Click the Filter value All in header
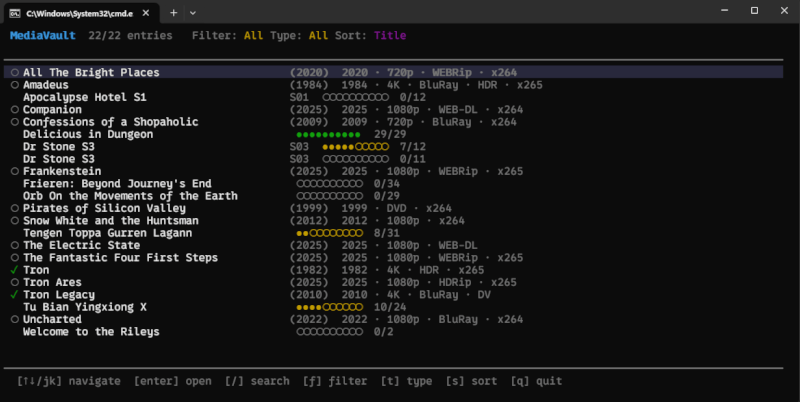The height and width of the screenshot is (402, 800). tap(253, 36)
